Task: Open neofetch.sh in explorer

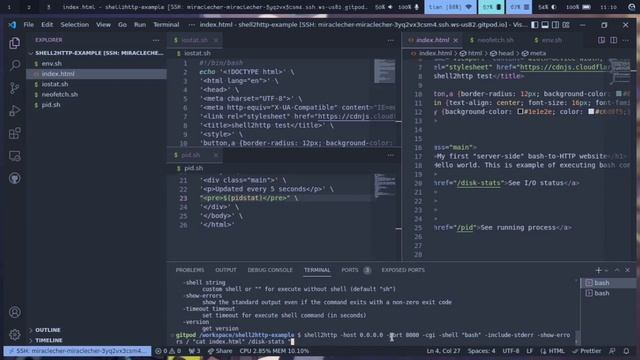Action: [60, 94]
